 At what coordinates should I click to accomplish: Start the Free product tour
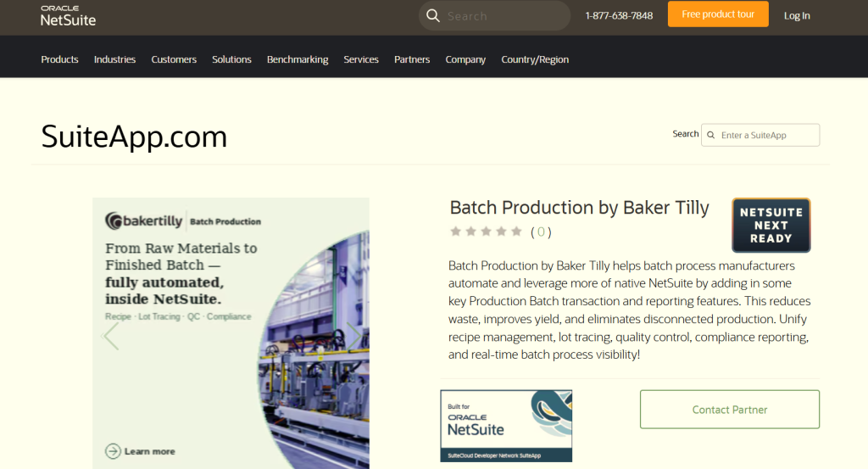click(718, 14)
